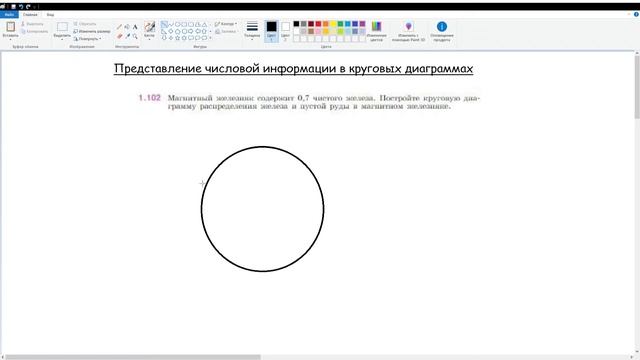Open the Rotate (Повернуть) dropdown
The image size is (640, 360).
(87, 39)
